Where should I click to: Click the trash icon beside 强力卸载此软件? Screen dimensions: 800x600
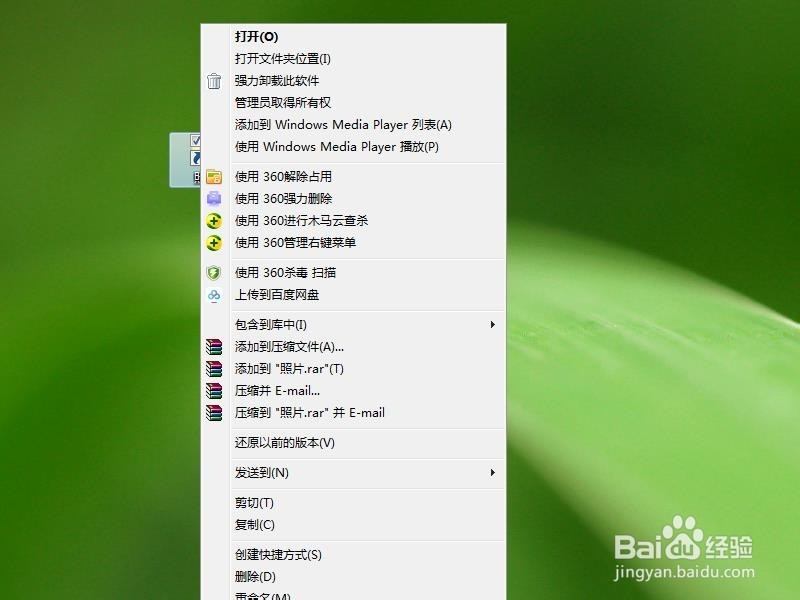tap(214, 81)
